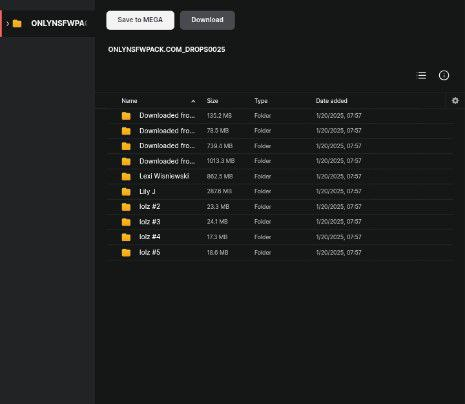This screenshot has height=404, width=465.
Task: Click folder icon of the 1013.3 MB row
Action: (x=126, y=161)
